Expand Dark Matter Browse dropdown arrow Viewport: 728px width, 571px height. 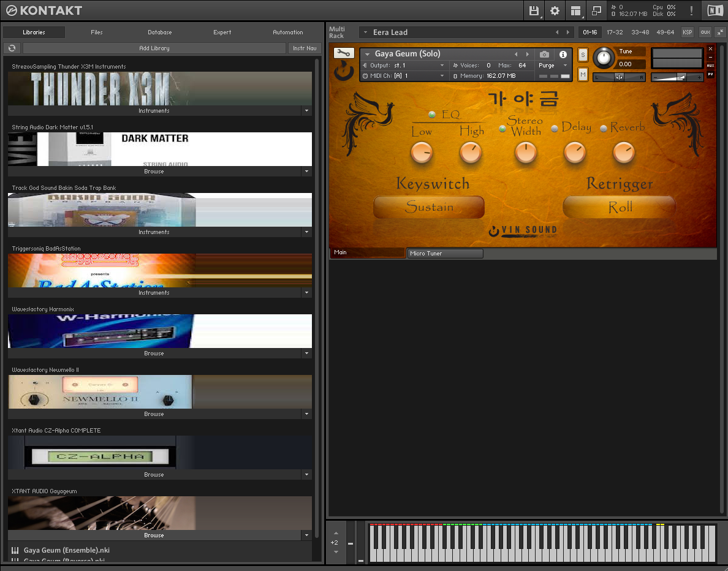tap(306, 172)
